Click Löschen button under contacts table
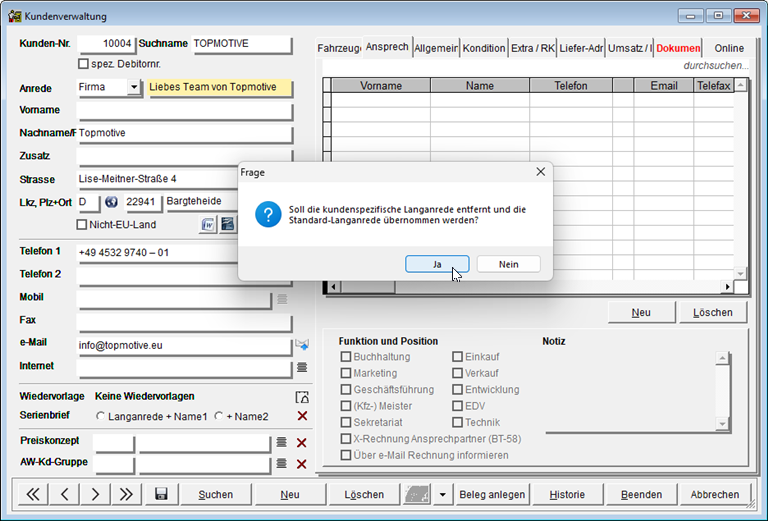The image size is (768, 521). pos(713,312)
